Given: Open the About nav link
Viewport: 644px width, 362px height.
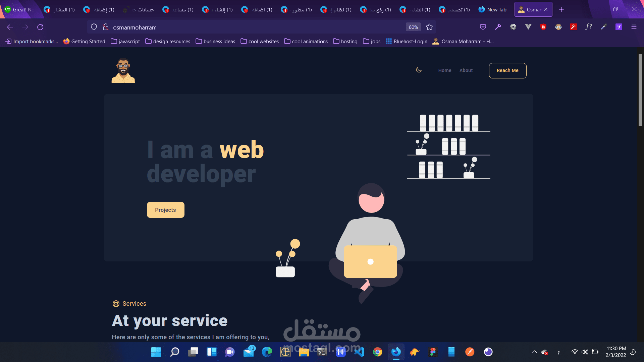Looking at the screenshot, I should click(x=466, y=70).
